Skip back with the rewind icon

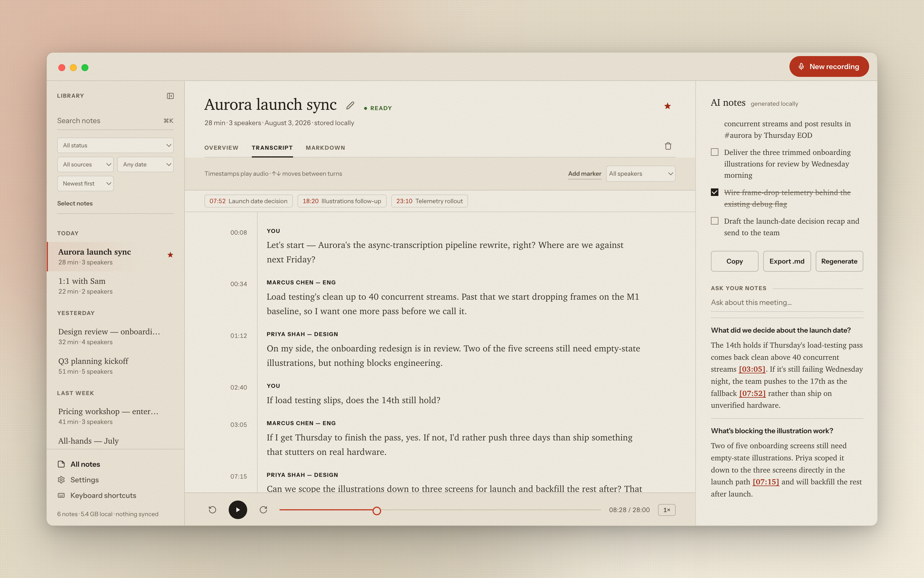pyautogui.click(x=212, y=510)
